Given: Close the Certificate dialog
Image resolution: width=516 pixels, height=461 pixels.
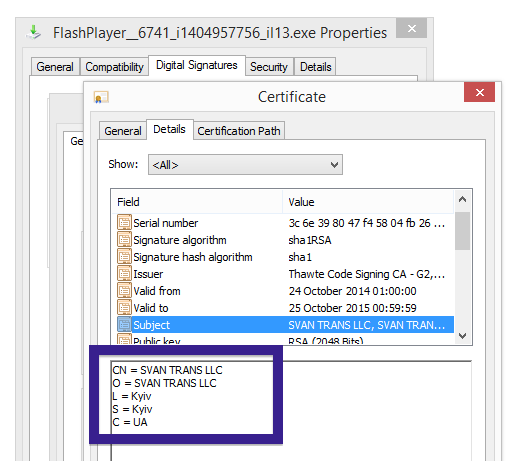Looking at the screenshot, I should pos(479,92).
